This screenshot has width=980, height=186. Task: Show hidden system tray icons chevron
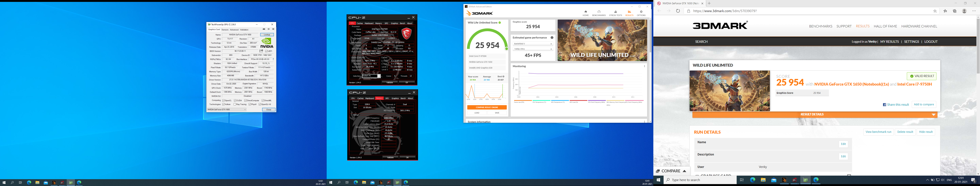927,180
